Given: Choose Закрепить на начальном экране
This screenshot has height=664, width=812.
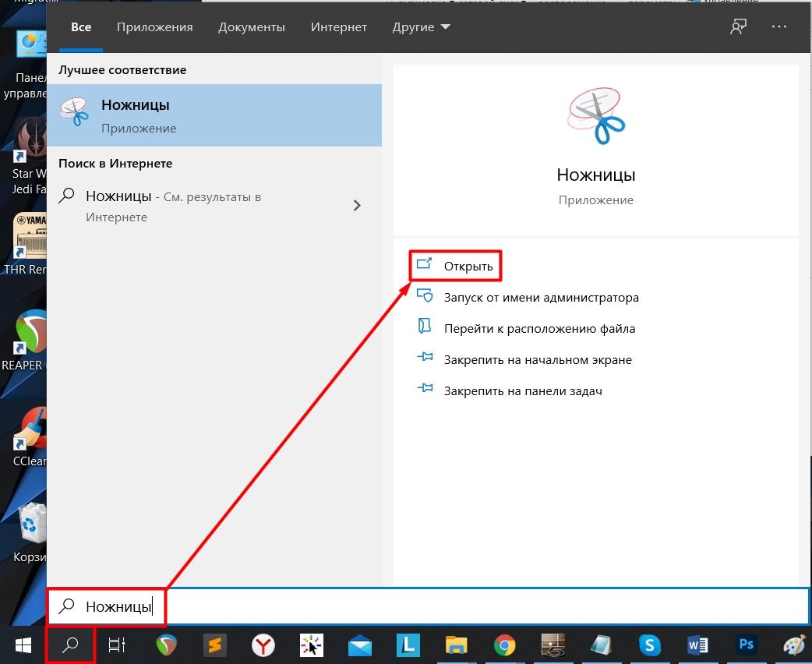Looking at the screenshot, I should click(524, 359).
